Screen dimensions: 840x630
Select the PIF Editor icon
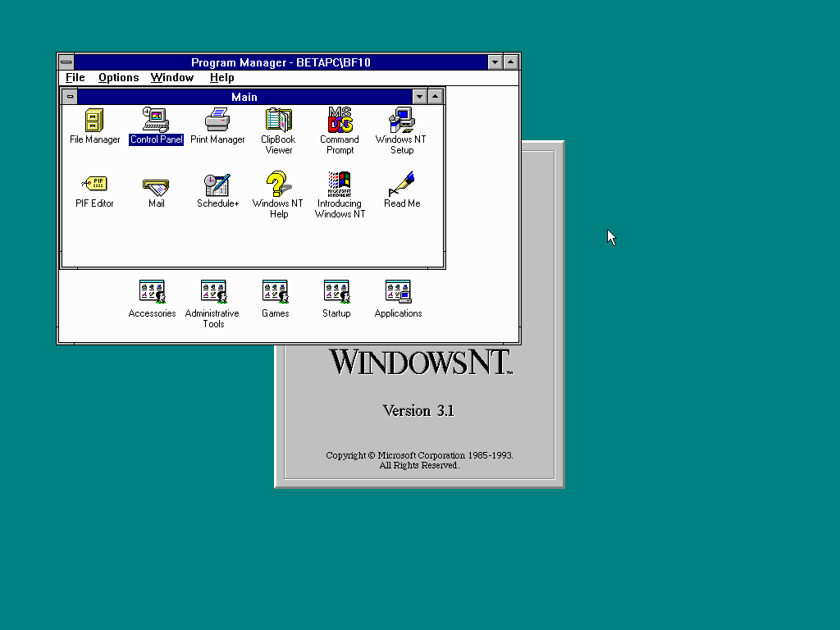(x=95, y=185)
